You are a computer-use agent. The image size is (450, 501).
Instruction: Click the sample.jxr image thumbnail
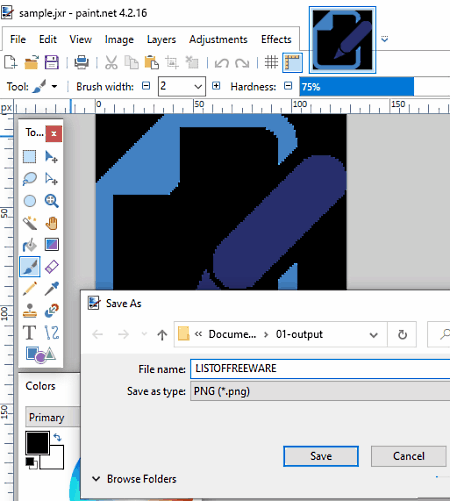point(342,40)
